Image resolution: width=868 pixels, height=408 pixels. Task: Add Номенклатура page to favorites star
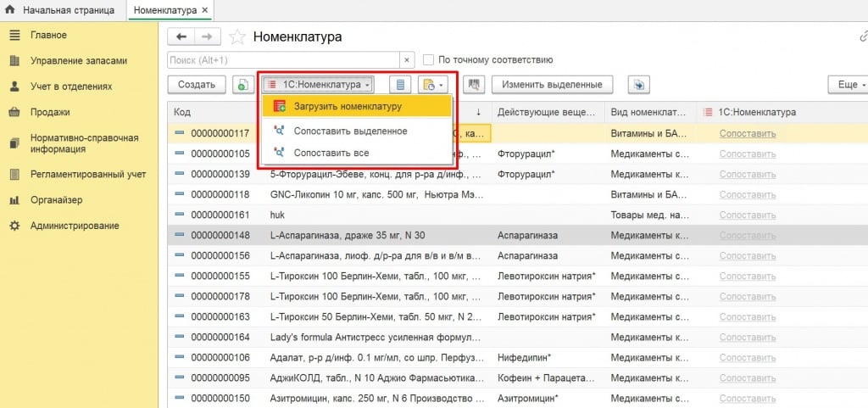237,36
